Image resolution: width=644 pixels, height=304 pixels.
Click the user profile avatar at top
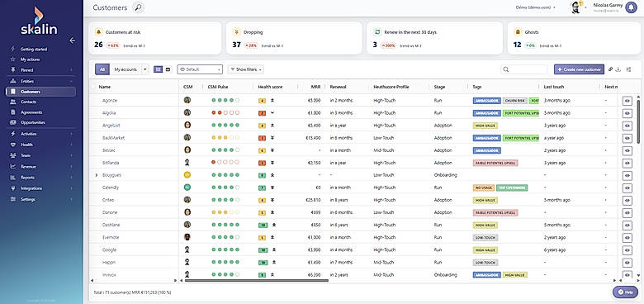pos(576,7)
